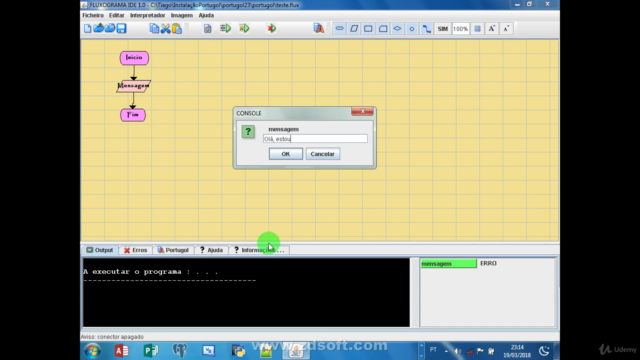
Task: Show hidden tray icons arrow
Action: 446,351
